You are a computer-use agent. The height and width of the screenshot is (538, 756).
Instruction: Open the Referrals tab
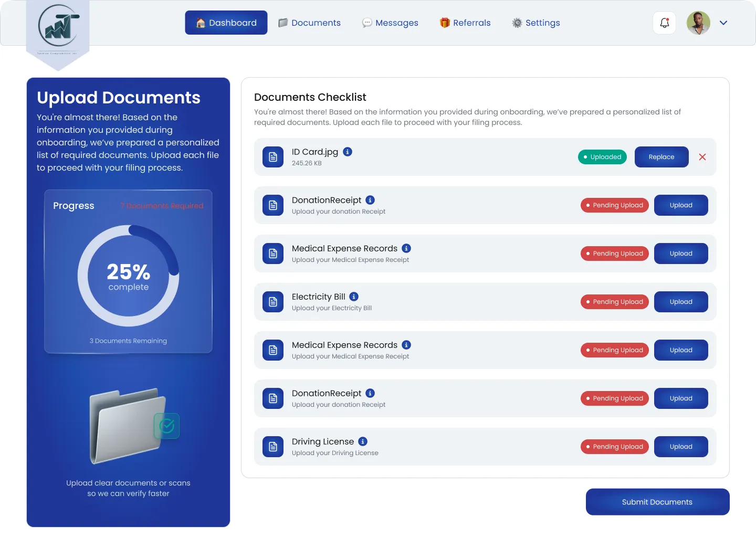pyautogui.click(x=465, y=23)
